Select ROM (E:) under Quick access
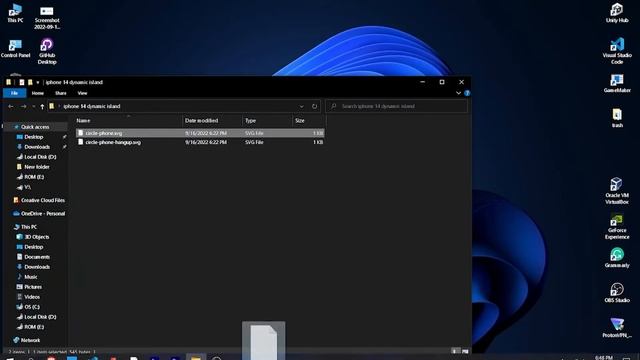This screenshot has width=640, height=360. click(34, 177)
